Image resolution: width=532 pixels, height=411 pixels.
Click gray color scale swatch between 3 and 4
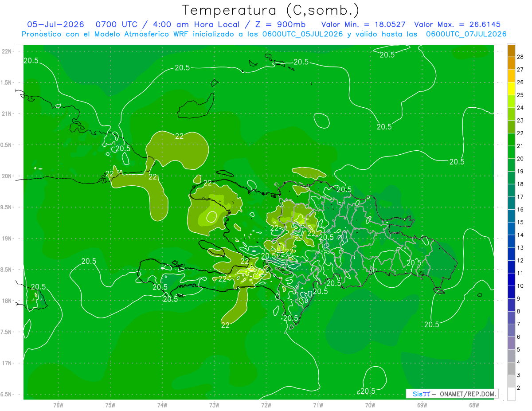tap(511, 368)
